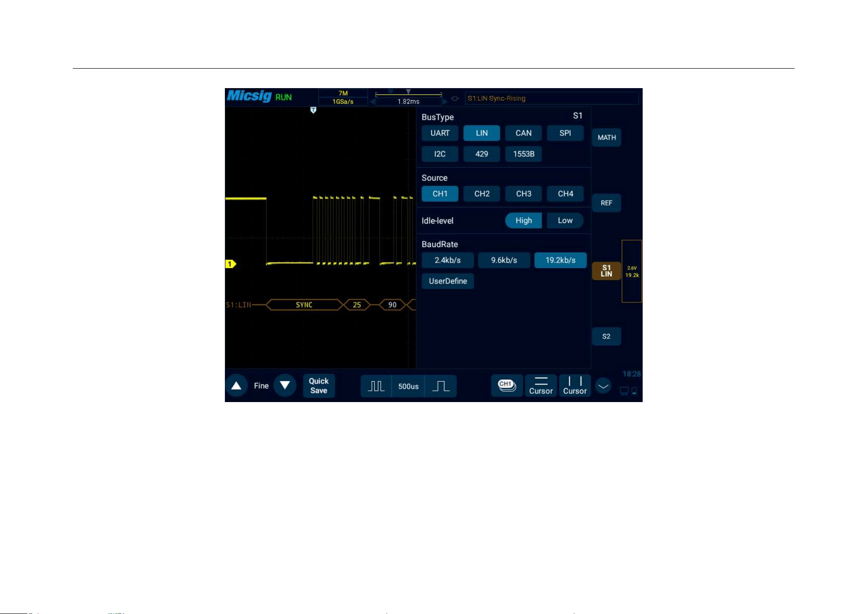
Task: Tap the down arrow fine adjust button
Action: 285,386
